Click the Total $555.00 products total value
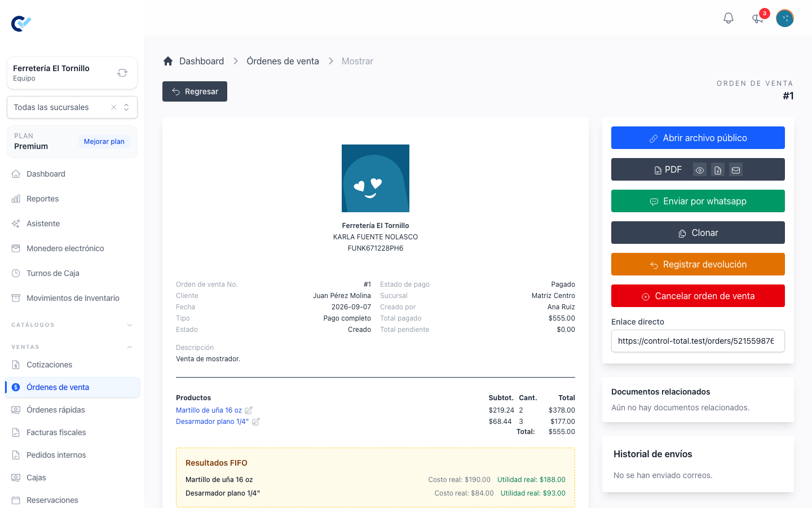Screen dimensions: 812x508 pos(562,432)
